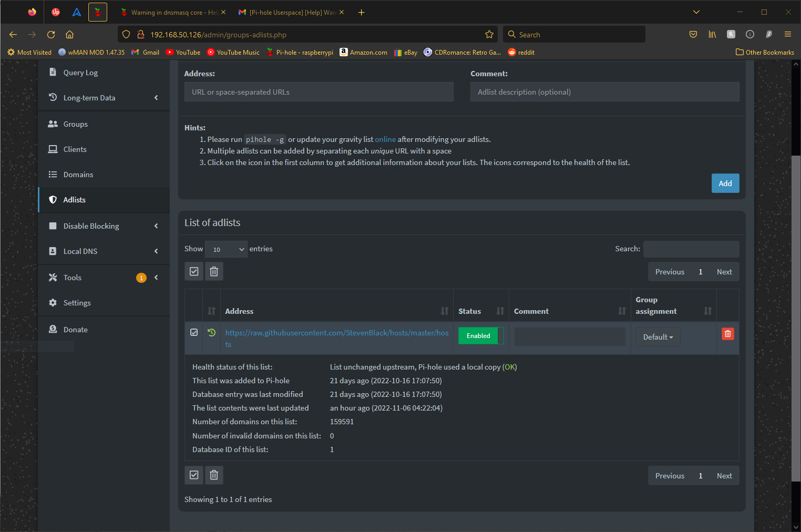Screen dimensions: 801x532
Task: Check the select-all checkbox above the table
Action: point(193,271)
